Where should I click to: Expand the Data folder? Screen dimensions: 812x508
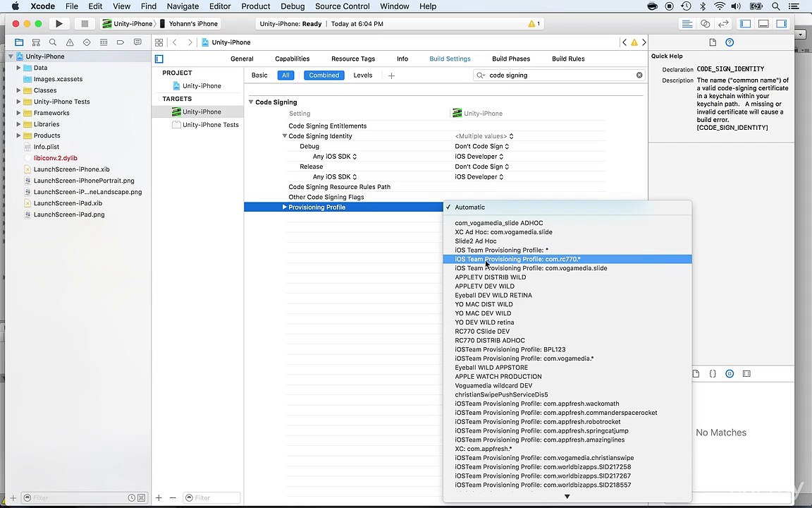18,68
